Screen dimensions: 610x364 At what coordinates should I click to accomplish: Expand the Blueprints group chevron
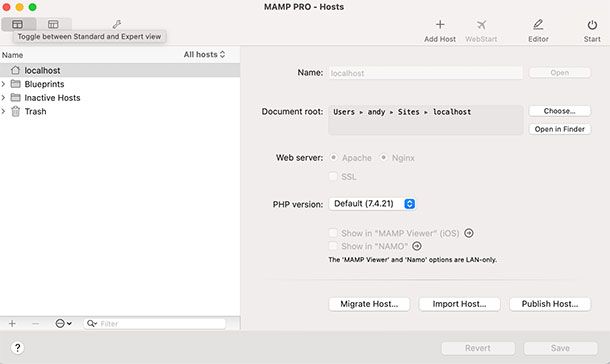click(x=4, y=84)
